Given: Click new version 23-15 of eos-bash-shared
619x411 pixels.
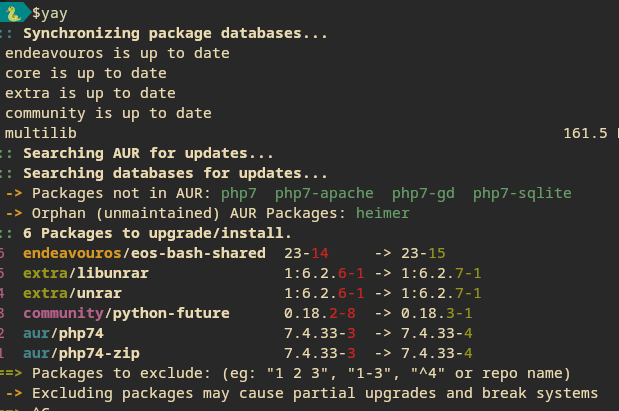Looking at the screenshot, I should [x=423, y=253].
